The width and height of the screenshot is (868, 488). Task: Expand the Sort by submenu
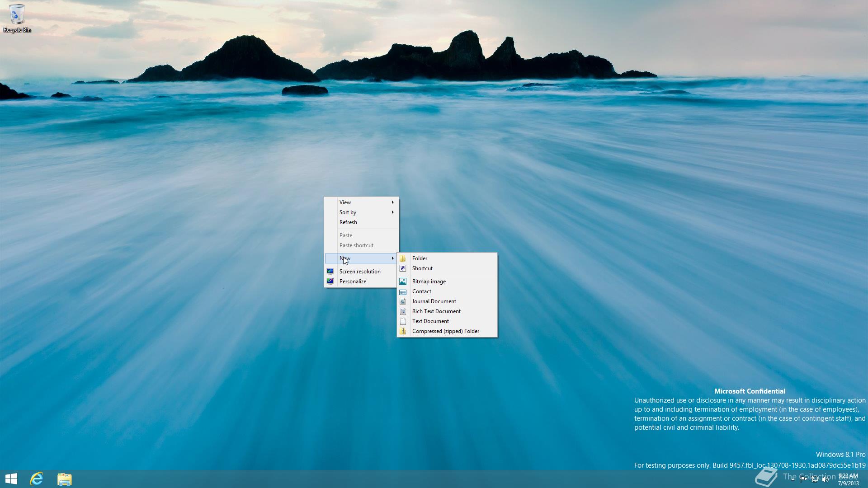362,212
